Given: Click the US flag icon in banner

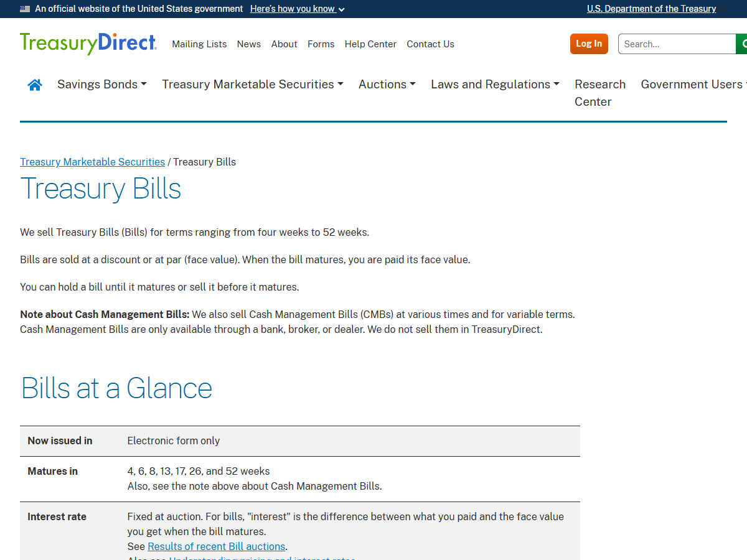Looking at the screenshot, I should click(25, 9).
